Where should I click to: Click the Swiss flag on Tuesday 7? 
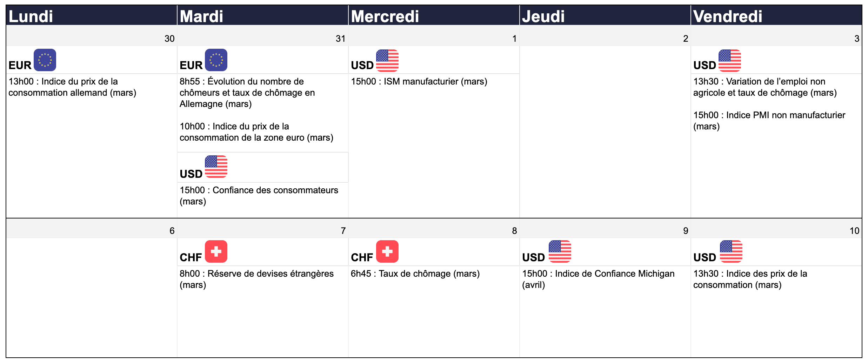click(x=216, y=251)
